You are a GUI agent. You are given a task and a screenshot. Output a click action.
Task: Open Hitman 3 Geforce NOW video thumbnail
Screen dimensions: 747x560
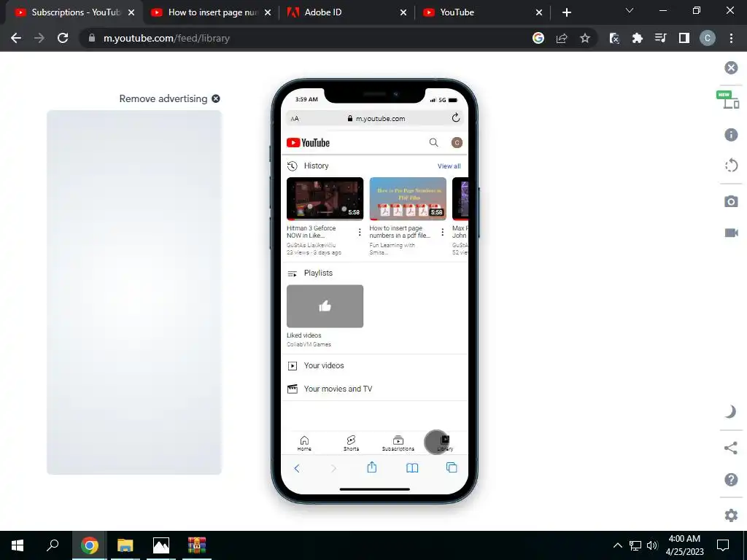[x=325, y=198]
